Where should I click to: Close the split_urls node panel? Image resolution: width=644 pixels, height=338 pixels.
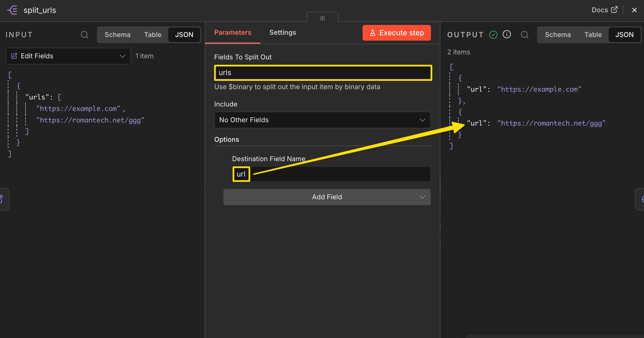coord(634,10)
